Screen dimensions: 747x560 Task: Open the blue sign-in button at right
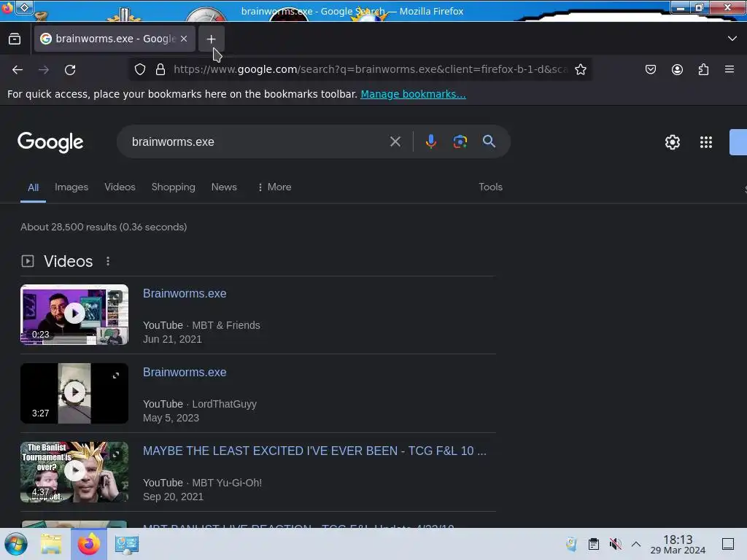(x=738, y=142)
